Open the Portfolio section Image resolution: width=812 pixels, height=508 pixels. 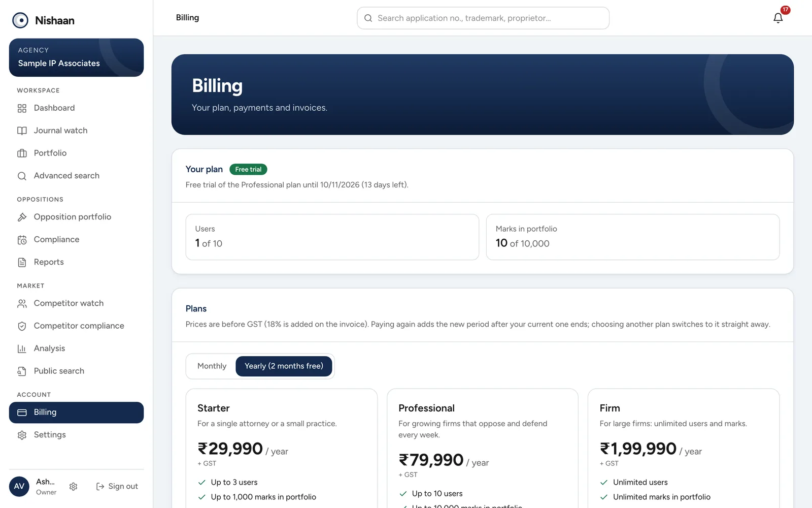pos(76,153)
